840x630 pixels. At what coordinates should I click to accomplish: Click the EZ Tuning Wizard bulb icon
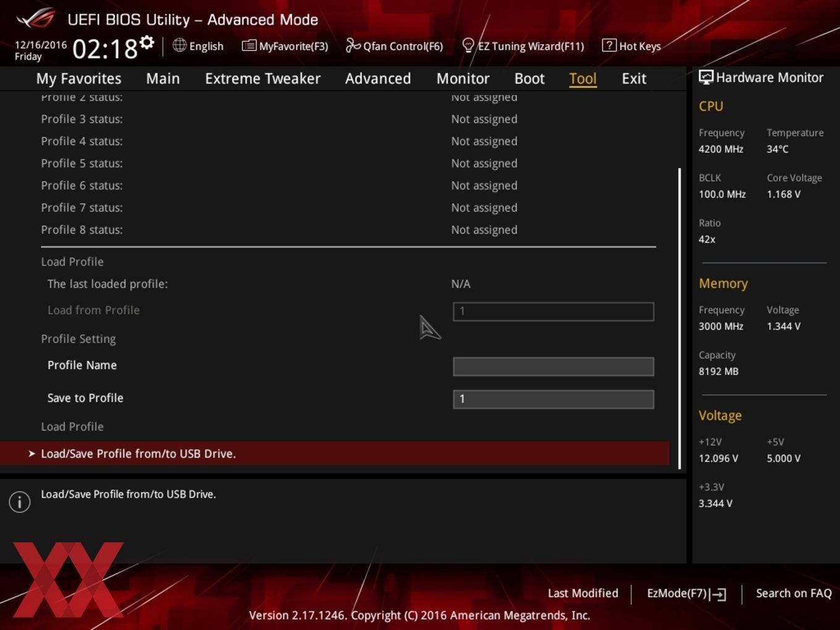coord(468,45)
